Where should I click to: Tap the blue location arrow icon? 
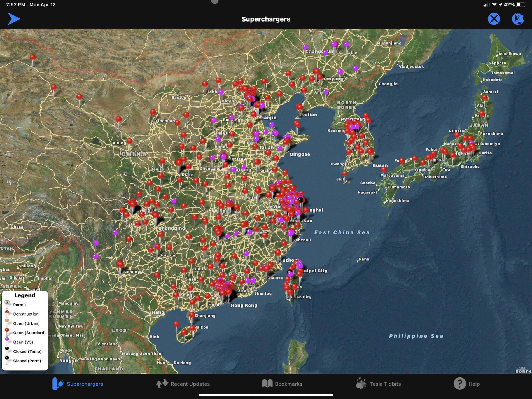coord(14,19)
